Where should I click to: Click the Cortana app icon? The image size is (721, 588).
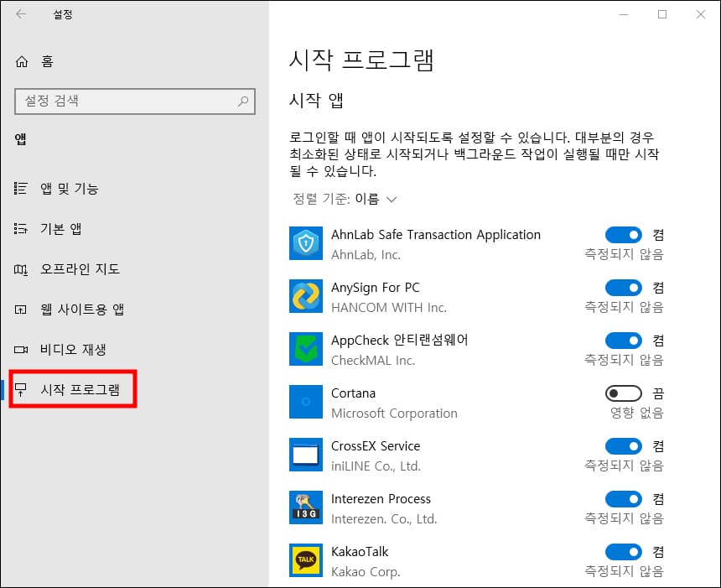pos(306,402)
